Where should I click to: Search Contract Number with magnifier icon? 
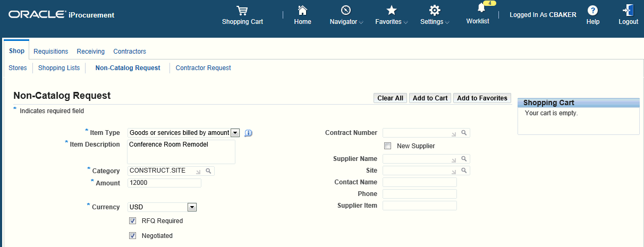tap(464, 133)
